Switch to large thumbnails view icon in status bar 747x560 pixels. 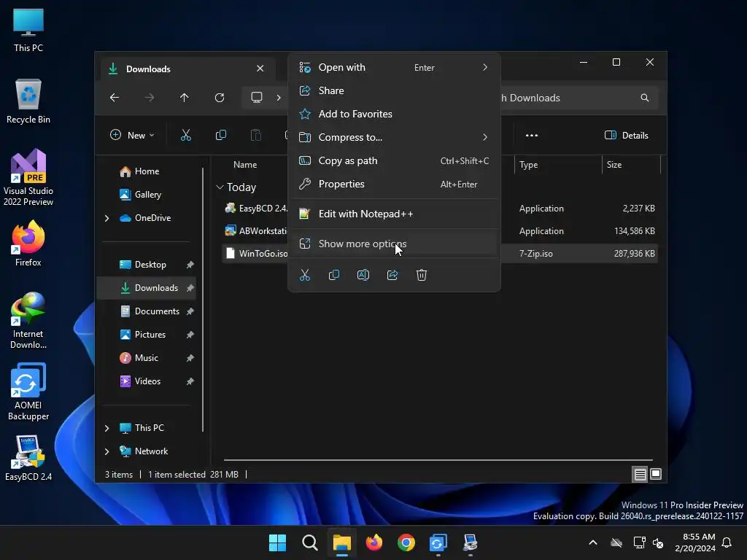pos(656,474)
